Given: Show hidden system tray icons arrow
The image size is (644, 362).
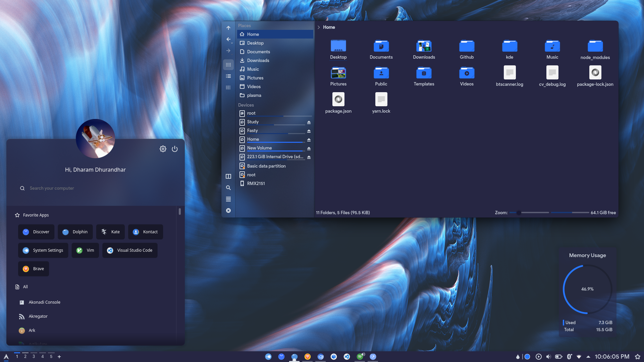Looking at the screenshot, I should point(588,357).
